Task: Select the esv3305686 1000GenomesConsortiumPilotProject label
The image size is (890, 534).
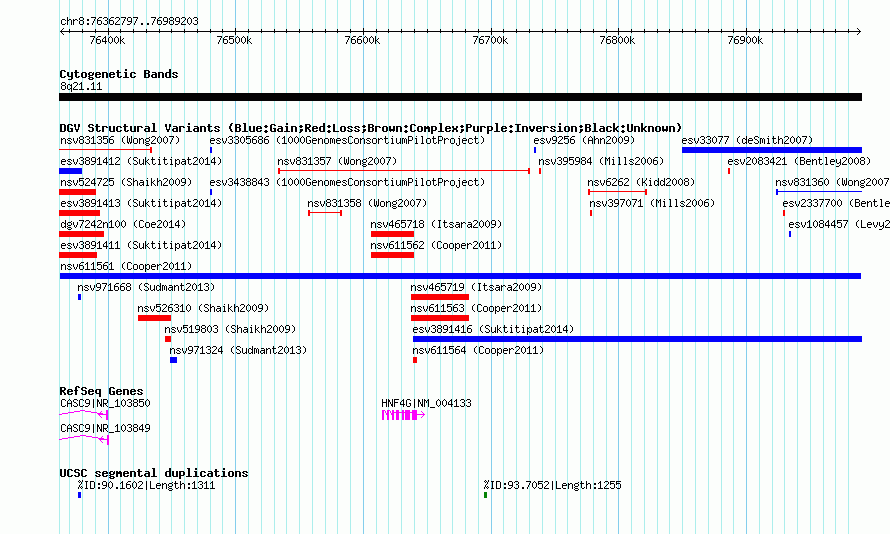Action: (347, 140)
